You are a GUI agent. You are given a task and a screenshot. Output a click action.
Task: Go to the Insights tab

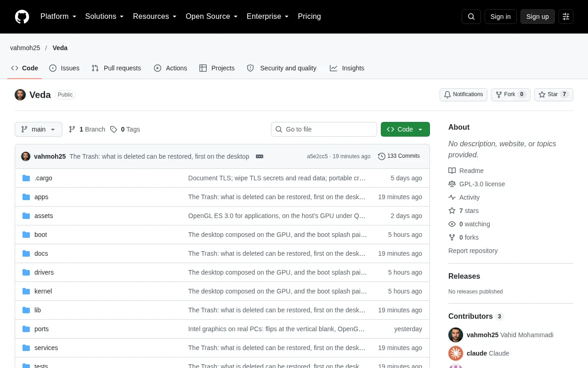(x=347, y=68)
